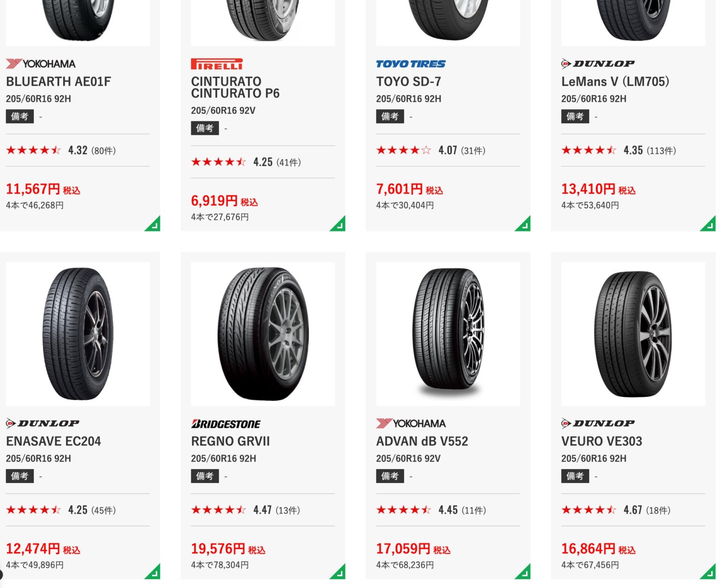
Task: Open the TOYO SD-7 product title
Action: [x=408, y=82]
